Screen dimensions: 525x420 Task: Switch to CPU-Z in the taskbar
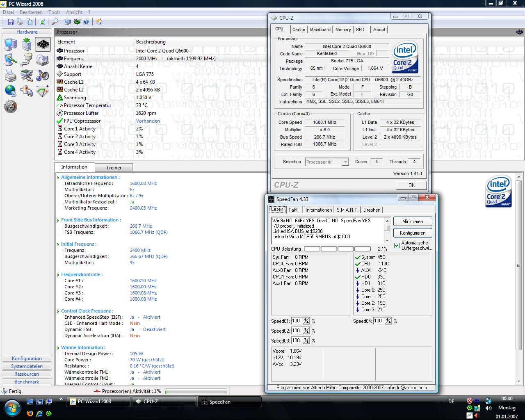pos(164,402)
